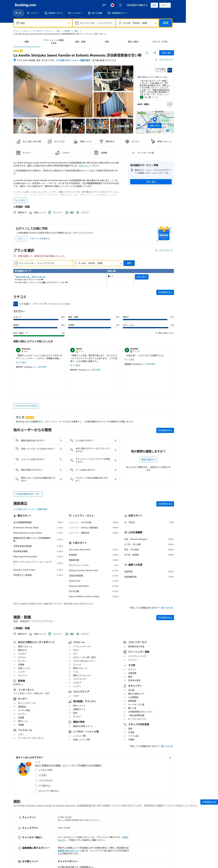Click the 質問を投稿する button
Image resolution: width=218 pixels, height=868 pixels.
pyautogui.click(x=148, y=460)
